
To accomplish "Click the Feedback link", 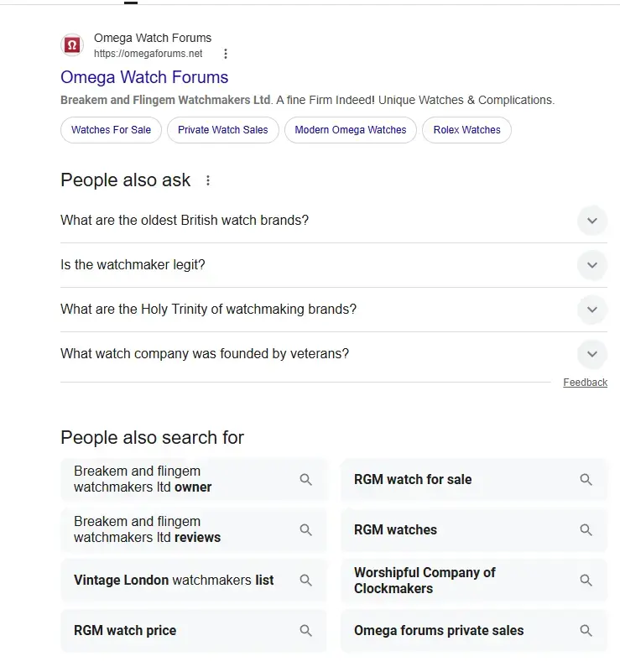I will click(x=585, y=383).
